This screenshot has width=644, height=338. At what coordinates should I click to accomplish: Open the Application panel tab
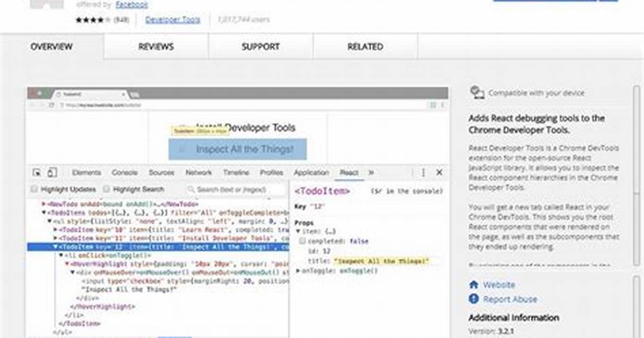[311, 172]
